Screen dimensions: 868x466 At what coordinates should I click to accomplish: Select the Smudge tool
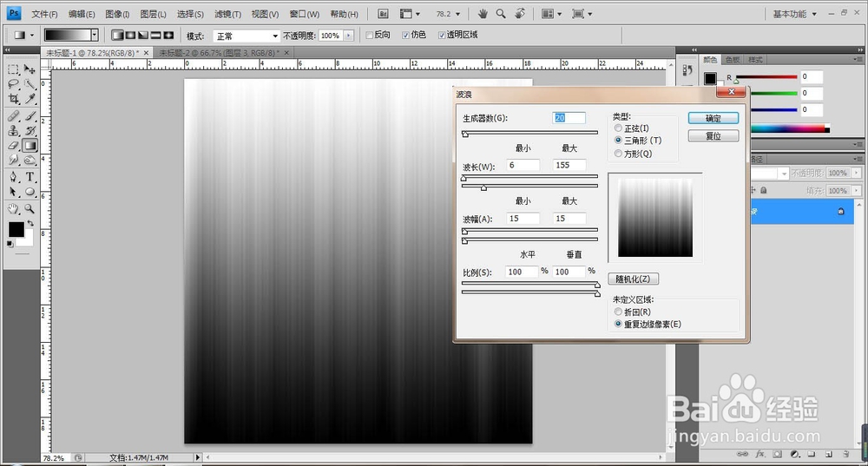tap(13, 161)
